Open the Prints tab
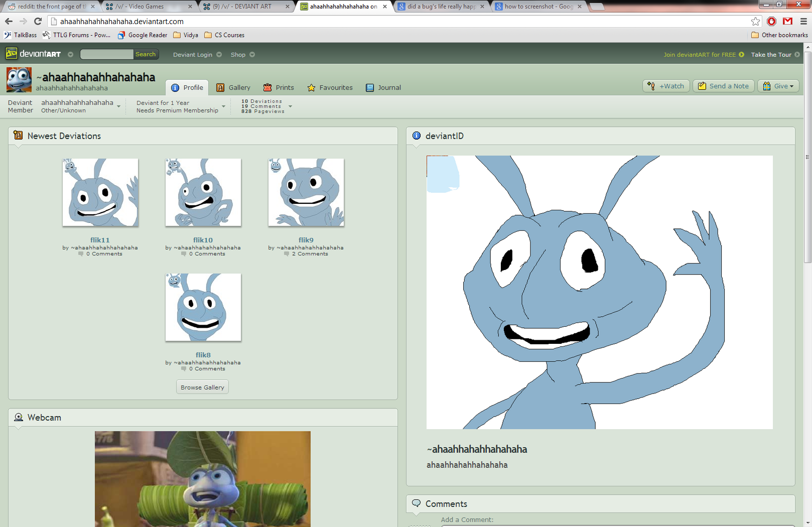 pyautogui.click(x=279, y=87)
